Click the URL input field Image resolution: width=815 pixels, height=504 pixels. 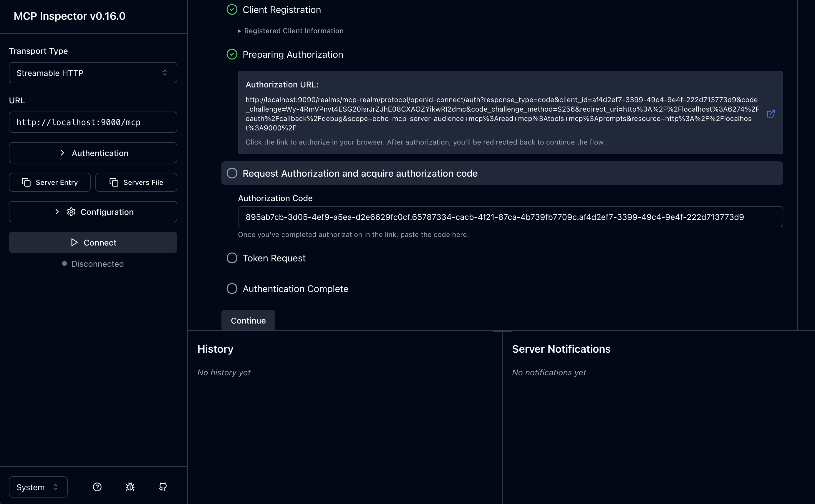[93, 122]
